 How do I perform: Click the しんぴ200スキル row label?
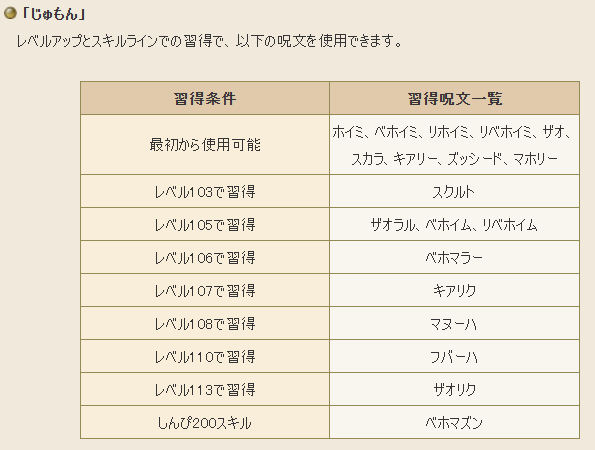coord(205,422)
